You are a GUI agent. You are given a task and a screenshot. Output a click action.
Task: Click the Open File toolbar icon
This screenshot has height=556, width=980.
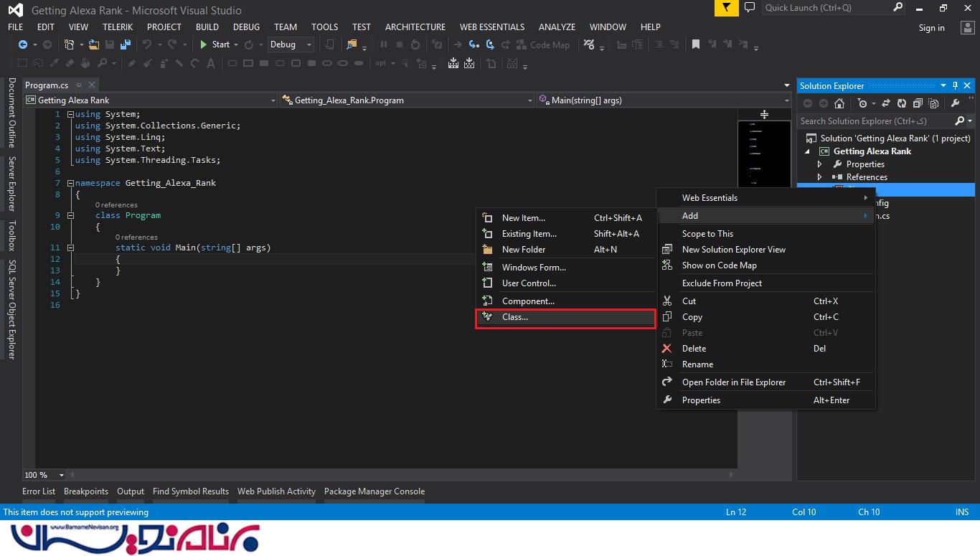94,44
